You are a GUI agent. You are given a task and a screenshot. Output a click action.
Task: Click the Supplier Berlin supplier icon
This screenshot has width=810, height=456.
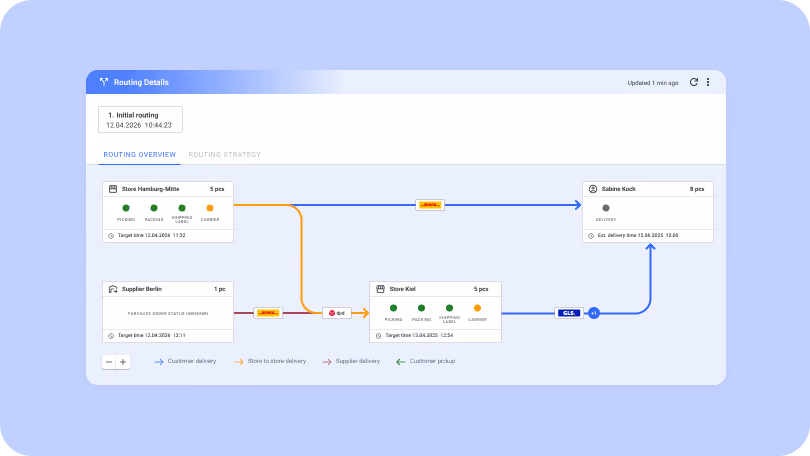(113, 289)
